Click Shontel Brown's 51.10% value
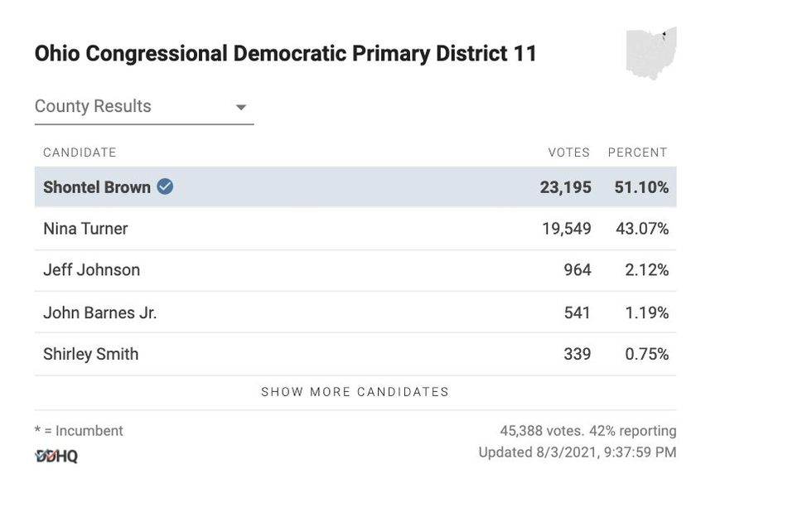812x518 pixels. [641, 187]
